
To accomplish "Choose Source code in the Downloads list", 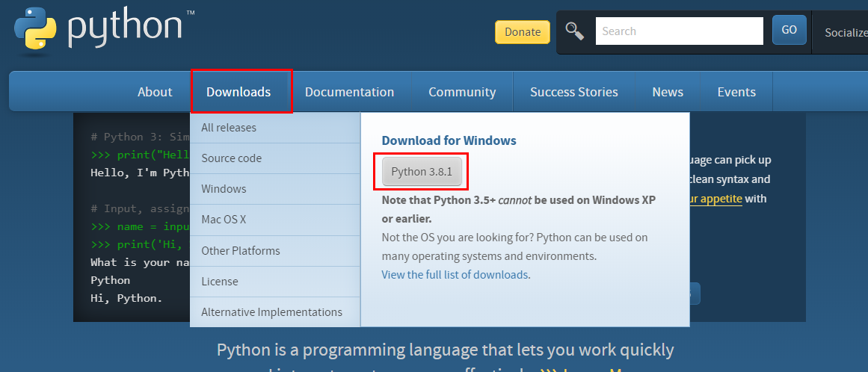I will click(x=275, y=158).
